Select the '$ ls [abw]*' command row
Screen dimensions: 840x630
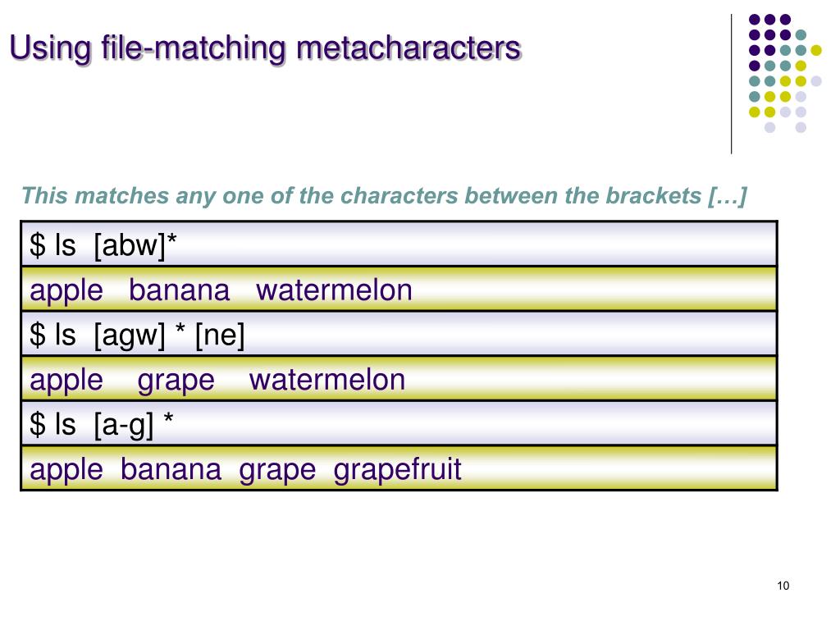coord(399,244)
